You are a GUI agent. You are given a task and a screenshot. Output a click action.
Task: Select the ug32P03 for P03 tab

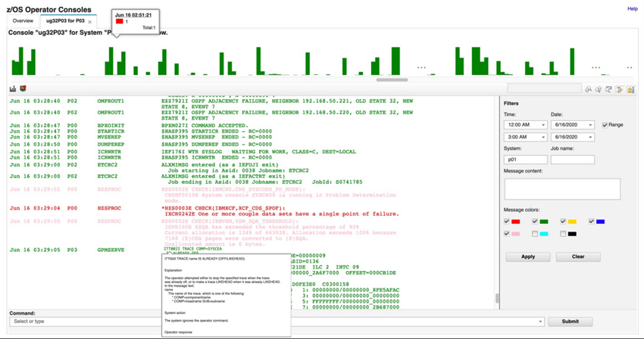click(x=65, y=21)
